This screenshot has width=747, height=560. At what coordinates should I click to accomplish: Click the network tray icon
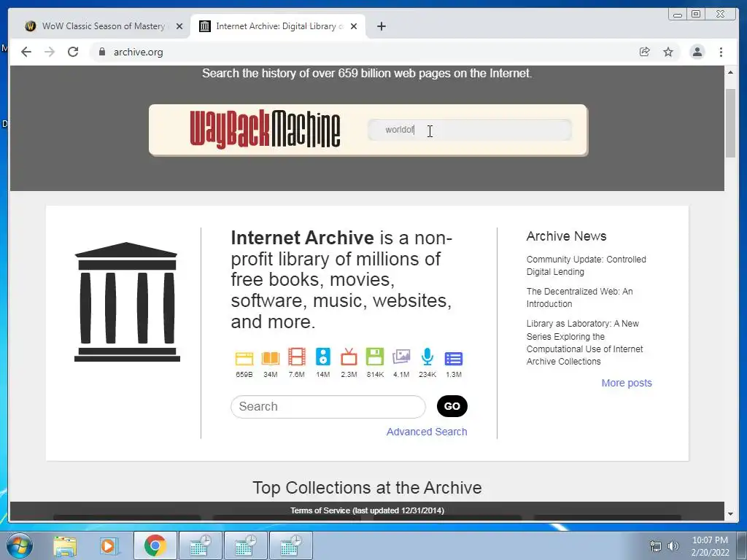point(656,546)
